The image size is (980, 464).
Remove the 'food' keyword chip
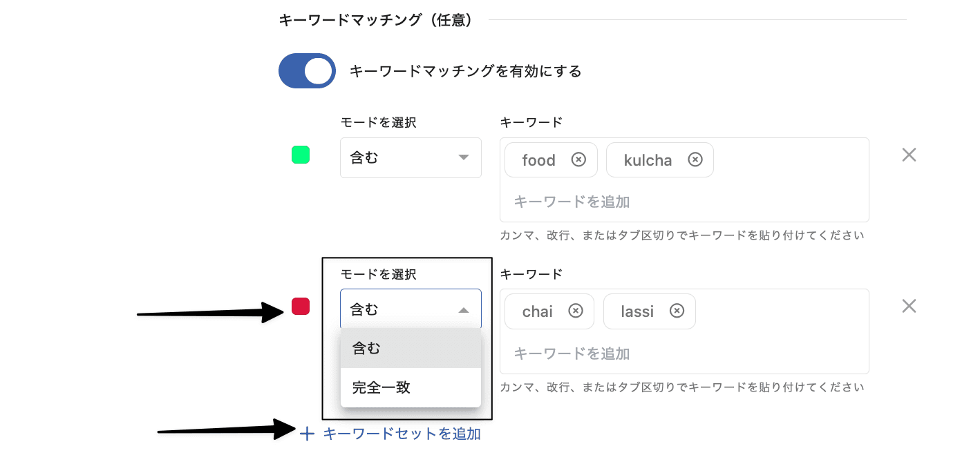tap(578, 160)
